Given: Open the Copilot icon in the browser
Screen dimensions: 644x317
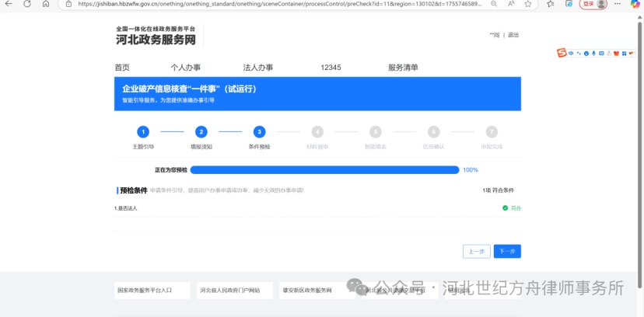Looking at the screenshot, I should coord(635,4).
